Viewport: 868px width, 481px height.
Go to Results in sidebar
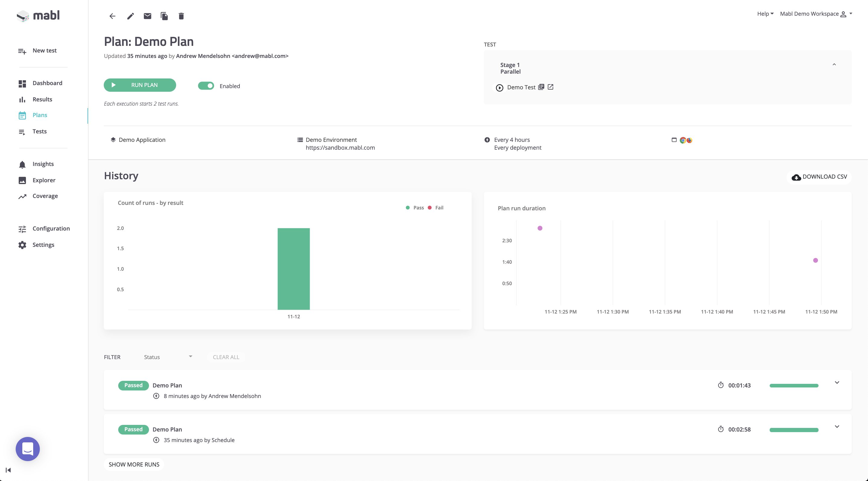click(x=42, y=99)
